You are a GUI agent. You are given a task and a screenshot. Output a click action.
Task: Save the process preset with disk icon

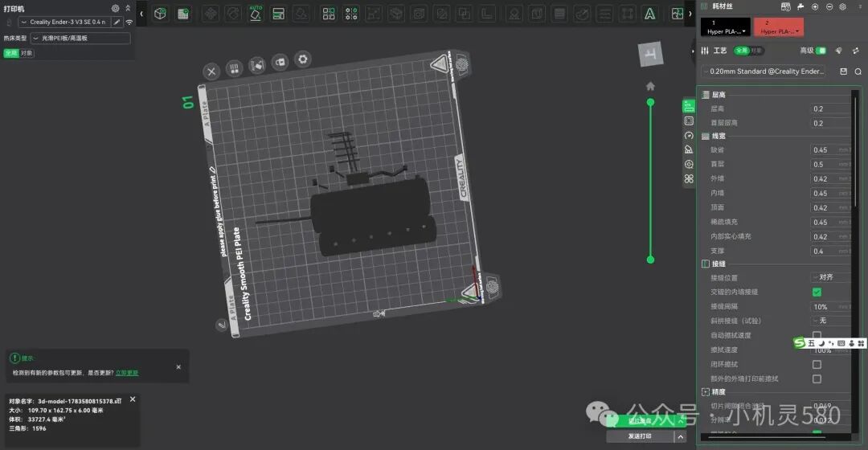click(844, 72)
